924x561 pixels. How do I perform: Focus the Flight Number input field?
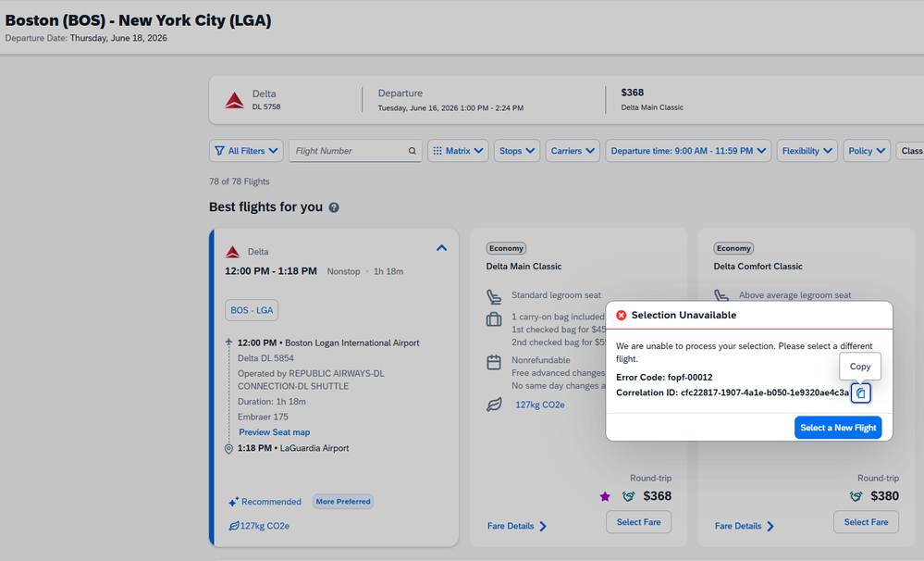click(349, 151)
